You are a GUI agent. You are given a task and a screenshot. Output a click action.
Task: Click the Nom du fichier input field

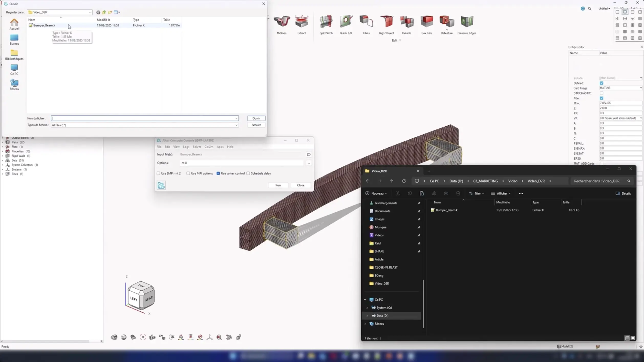143,118
